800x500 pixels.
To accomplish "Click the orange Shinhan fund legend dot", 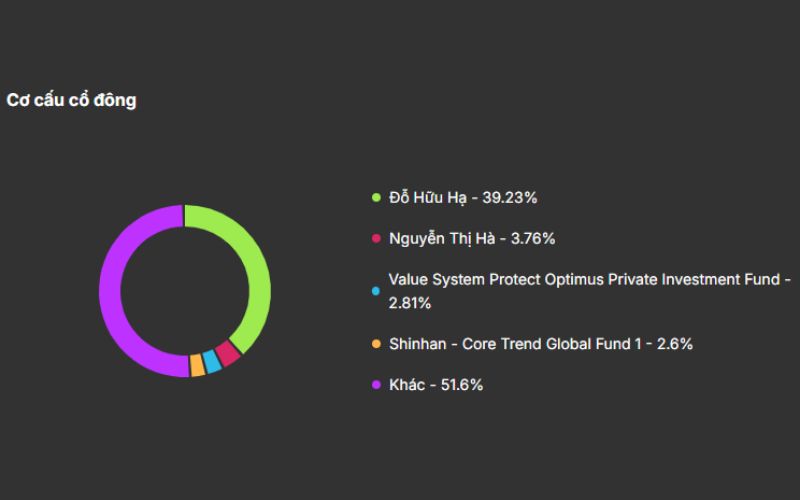I will click(377, 344).
